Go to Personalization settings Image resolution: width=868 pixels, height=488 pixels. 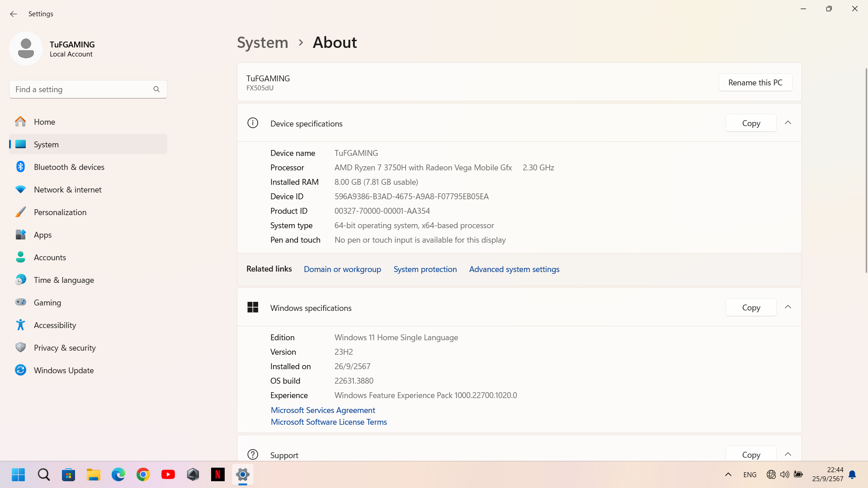88,212
